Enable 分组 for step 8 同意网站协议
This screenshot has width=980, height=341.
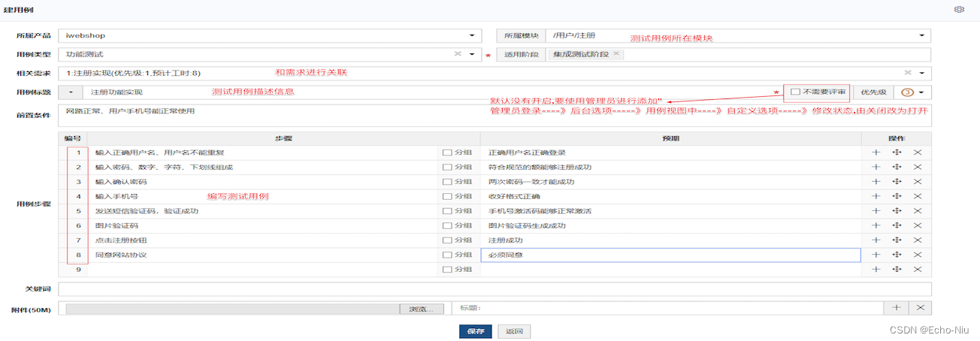(x=447, y=255)
